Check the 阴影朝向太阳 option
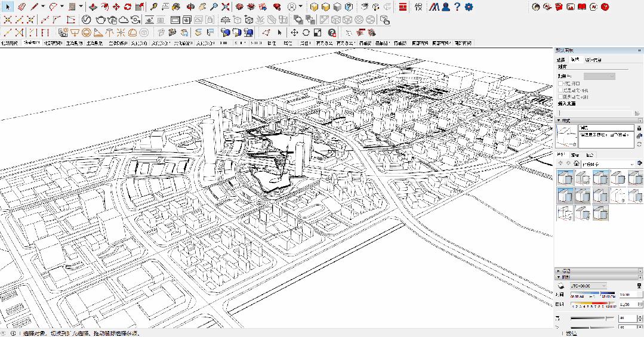 560,97
